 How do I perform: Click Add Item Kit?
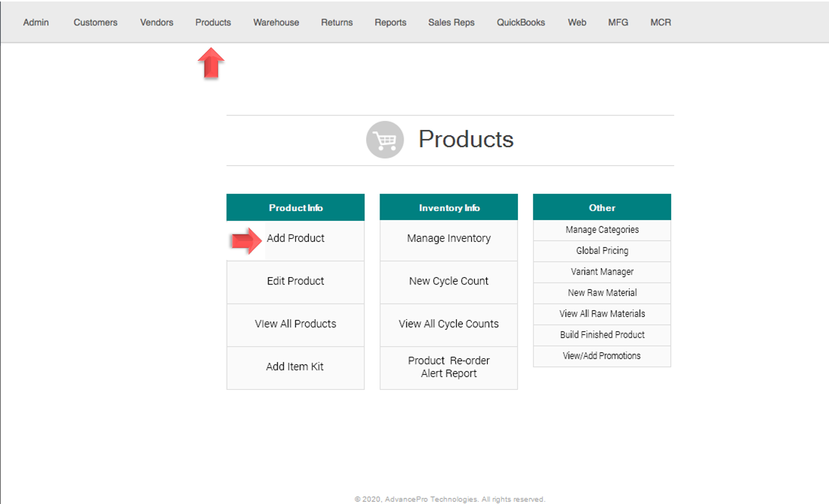(x=295, y=367)
